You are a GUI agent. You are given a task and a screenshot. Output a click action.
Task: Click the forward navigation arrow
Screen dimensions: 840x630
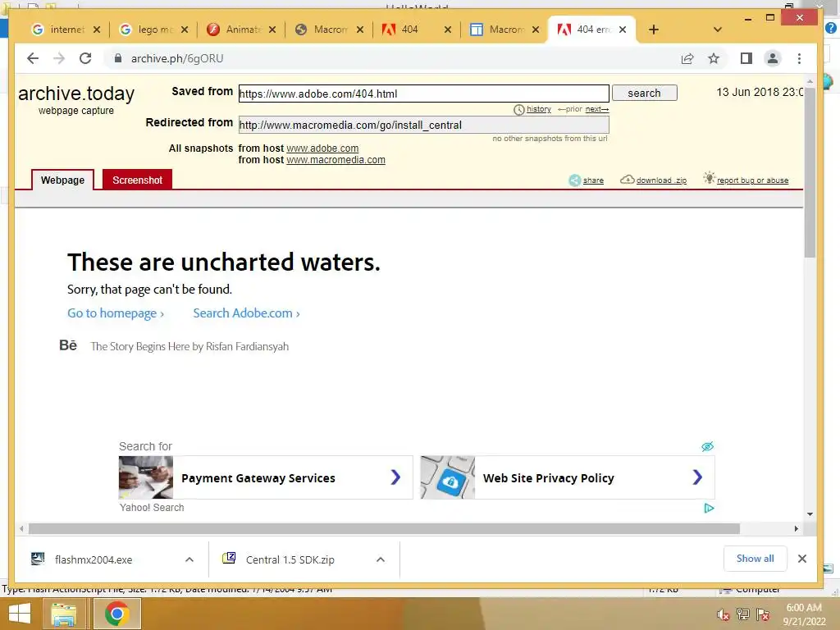click(59, 58)
